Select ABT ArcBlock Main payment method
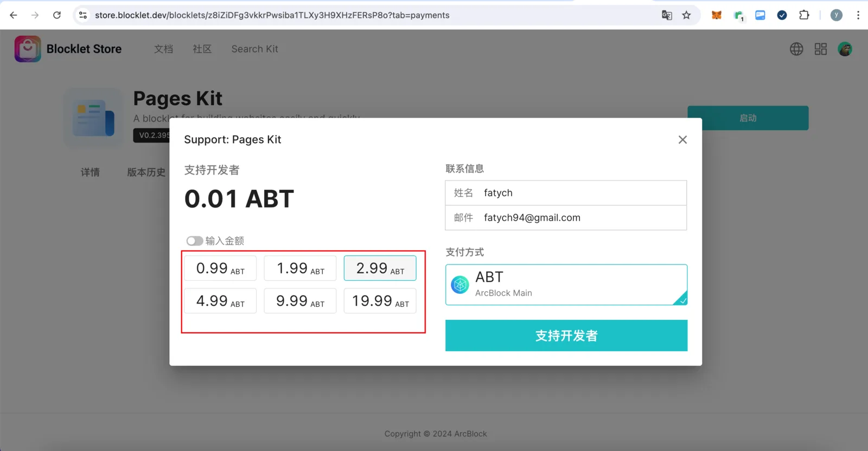Image resolution: width=868 pixels, height=451 pixels. (x=566, y=285)
